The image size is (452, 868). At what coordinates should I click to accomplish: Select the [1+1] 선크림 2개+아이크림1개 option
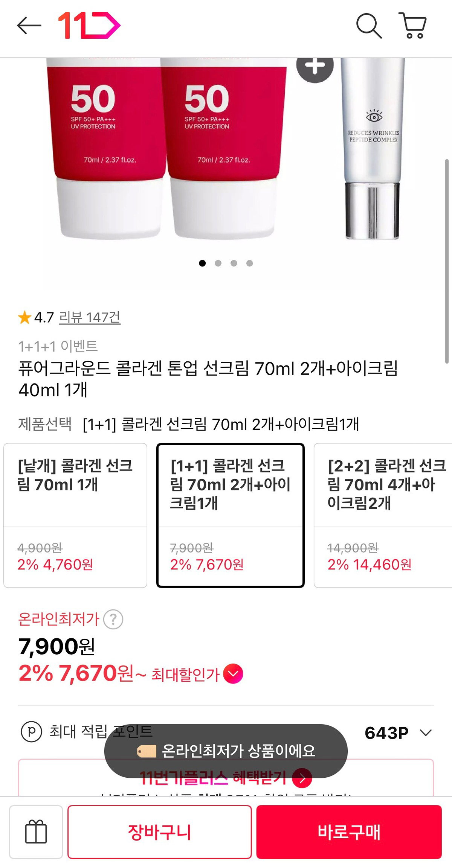[231, 515]
